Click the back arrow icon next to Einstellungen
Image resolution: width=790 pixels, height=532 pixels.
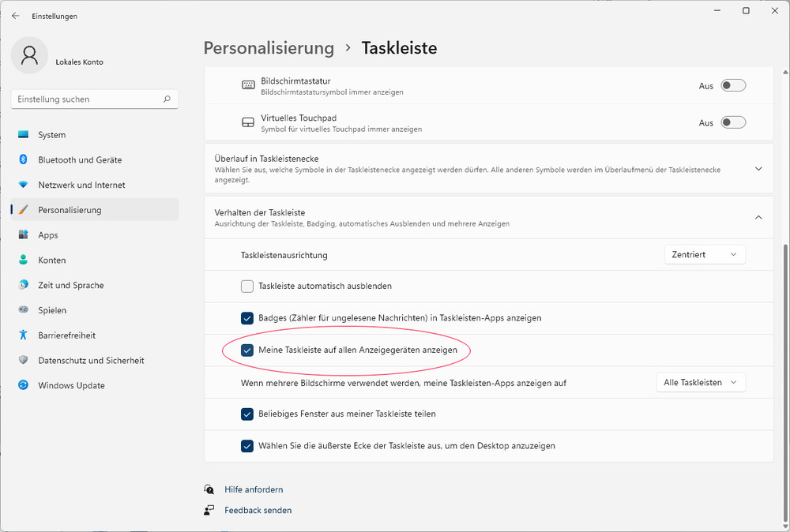(15, 16)
